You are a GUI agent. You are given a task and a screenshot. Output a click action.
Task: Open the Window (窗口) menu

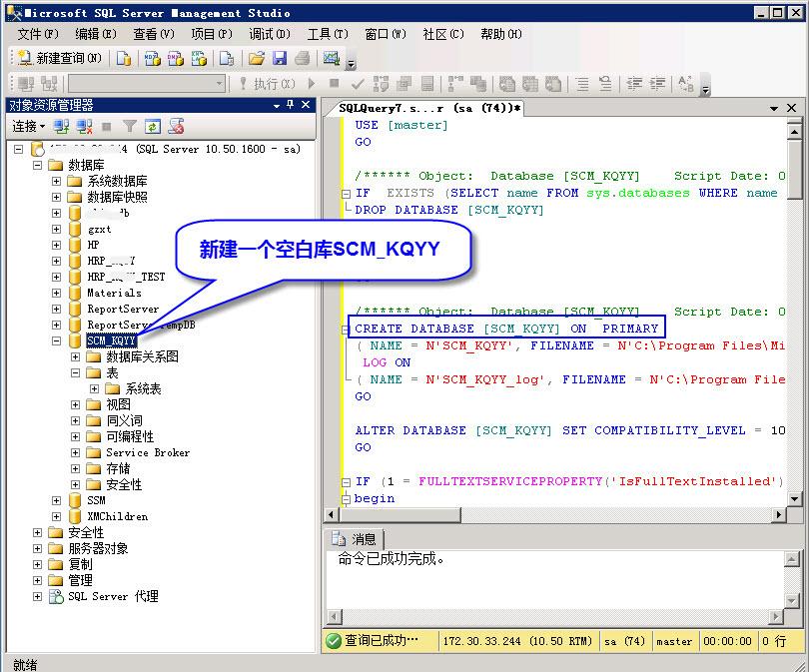(x=386, y=34)
